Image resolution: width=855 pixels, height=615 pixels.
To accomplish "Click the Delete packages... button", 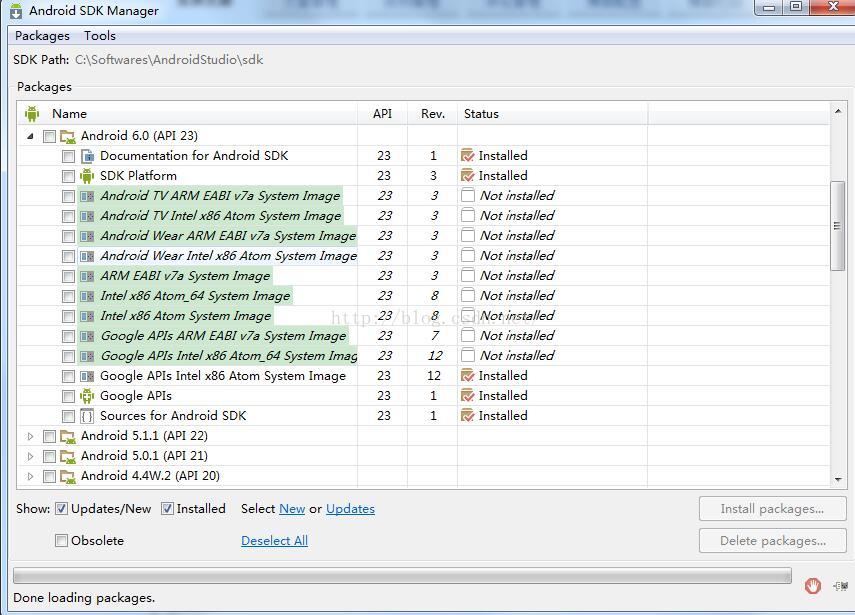I will 773,541.
